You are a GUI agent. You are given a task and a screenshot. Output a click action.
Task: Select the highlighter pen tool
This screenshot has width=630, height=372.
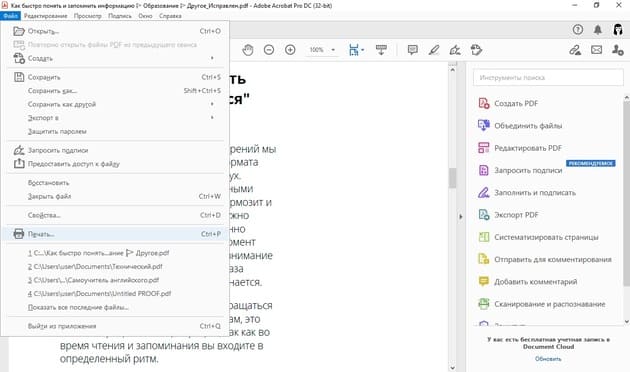pyautogui.click(x=434, y=50)
